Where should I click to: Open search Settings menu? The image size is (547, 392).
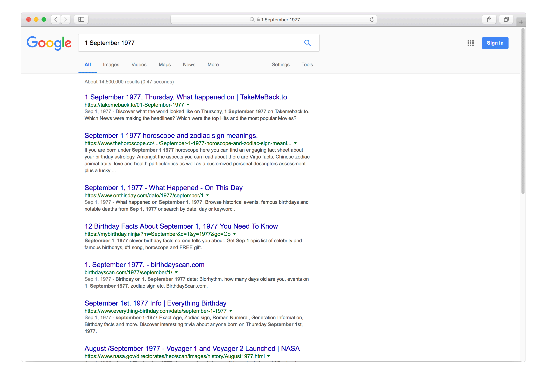coord(281,65)
